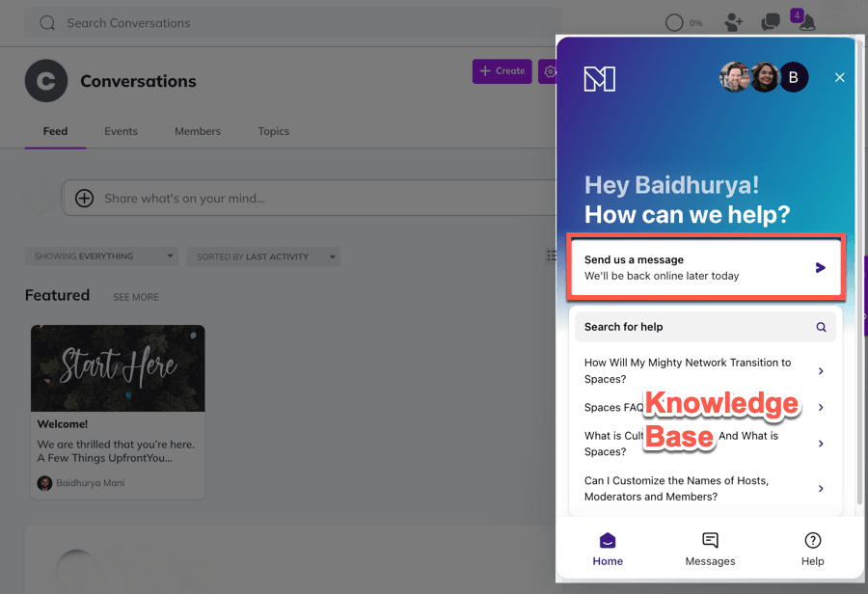The image size is (868, 594).
Task: Open the Showing Everything filter dropdown
Action: [101, 256]
